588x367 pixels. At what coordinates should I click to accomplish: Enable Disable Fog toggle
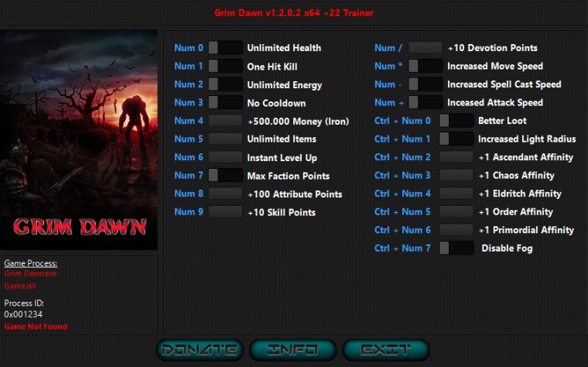pos(456,248)
